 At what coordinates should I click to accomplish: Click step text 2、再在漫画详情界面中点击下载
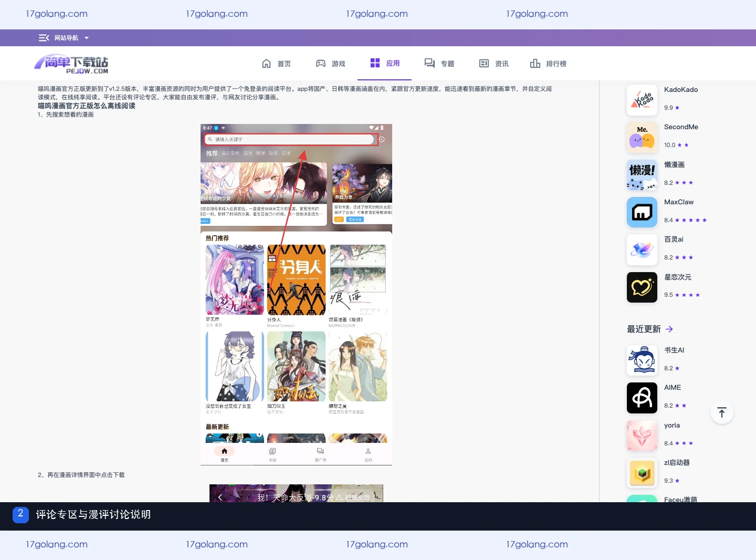click(81, 475)
